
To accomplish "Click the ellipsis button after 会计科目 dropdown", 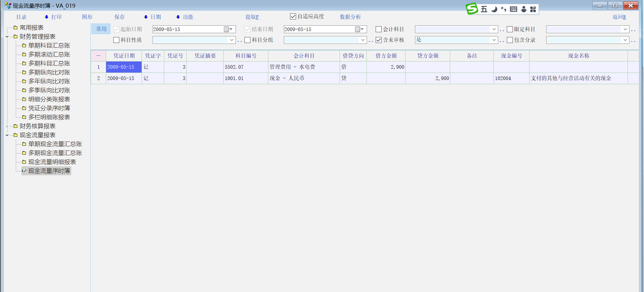I will (x=502, y=30).
